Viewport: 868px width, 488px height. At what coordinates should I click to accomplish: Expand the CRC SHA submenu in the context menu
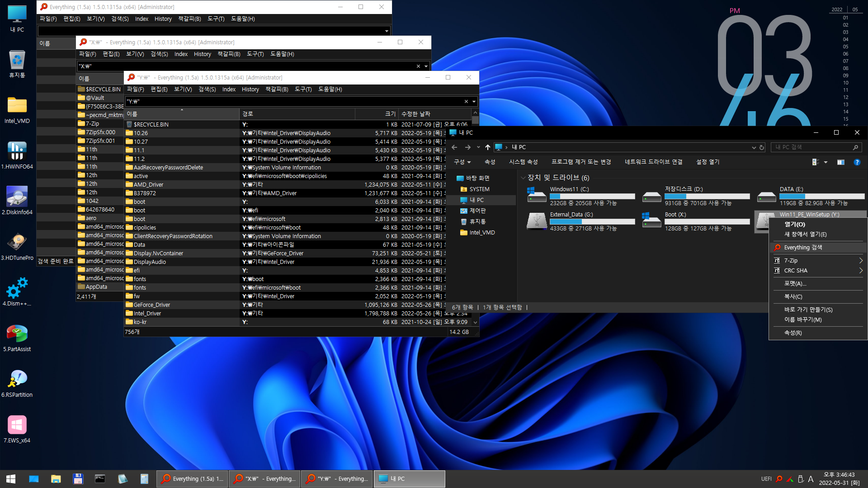[861, 271]
